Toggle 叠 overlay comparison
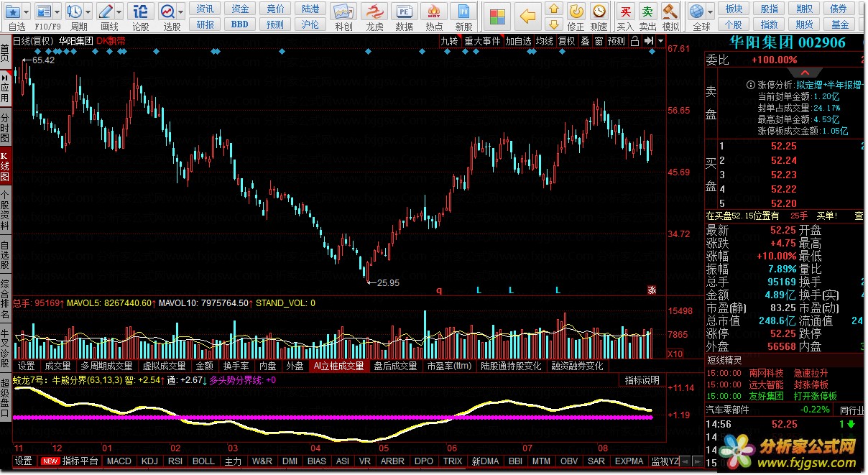The image size is (868, 475). tap(585, 41)
